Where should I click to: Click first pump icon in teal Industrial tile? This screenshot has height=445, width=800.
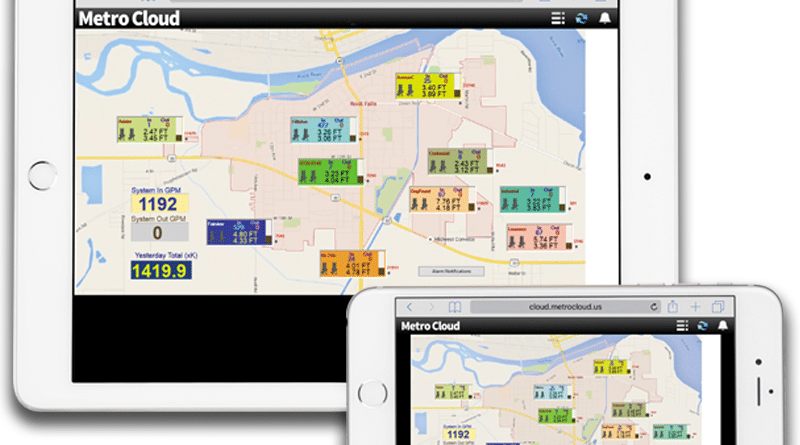coord(505,204)
